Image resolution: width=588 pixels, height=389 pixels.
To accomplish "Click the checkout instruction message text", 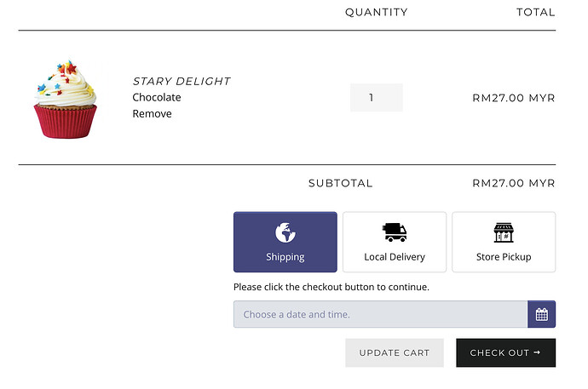I will (x=331, y=287).
